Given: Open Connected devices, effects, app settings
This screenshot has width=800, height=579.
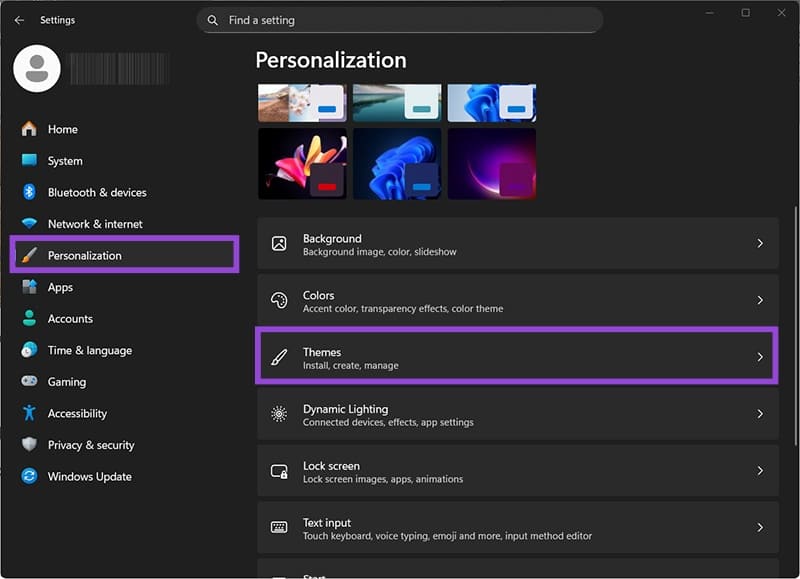Looking at the screenshot, I should [518, 414].
